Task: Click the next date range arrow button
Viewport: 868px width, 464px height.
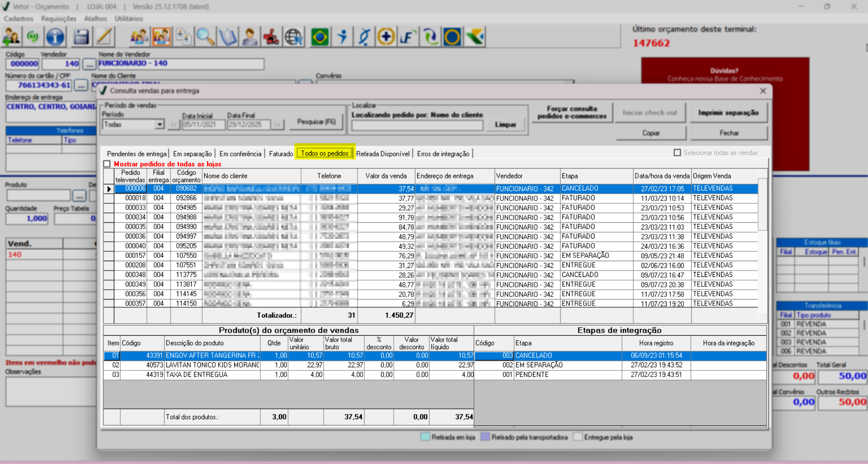Action: 277,125
